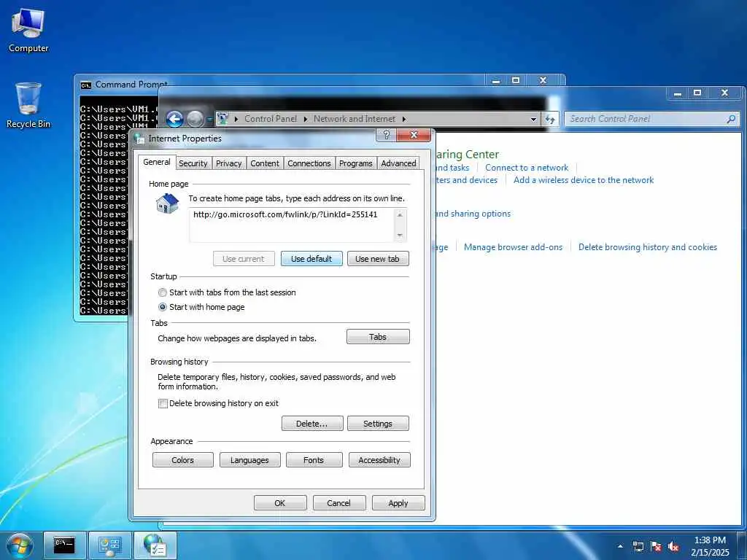Screen dimensions: 747x560
Task: Select Start with home page option
Action: click(163, 307)
